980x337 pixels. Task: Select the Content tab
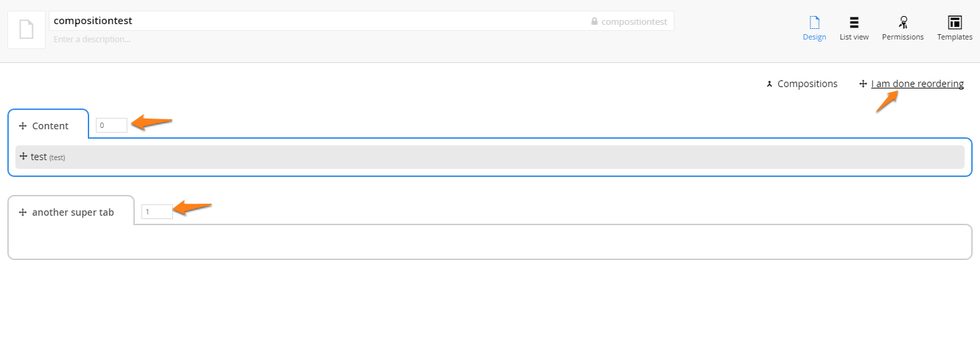point(48,125)
